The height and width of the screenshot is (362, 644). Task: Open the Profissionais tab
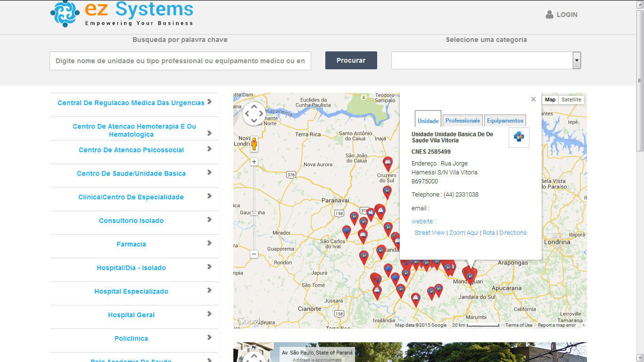coord(462,121)
